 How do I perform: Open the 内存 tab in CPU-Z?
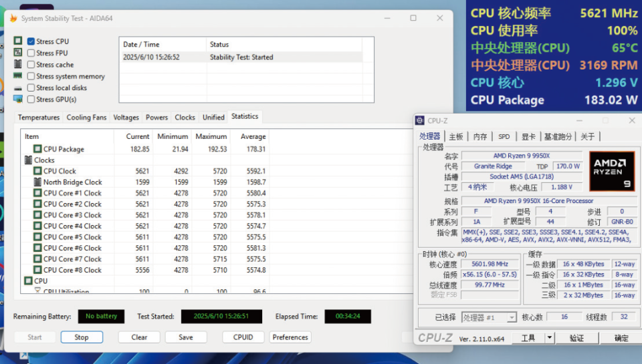pos(480,137)
